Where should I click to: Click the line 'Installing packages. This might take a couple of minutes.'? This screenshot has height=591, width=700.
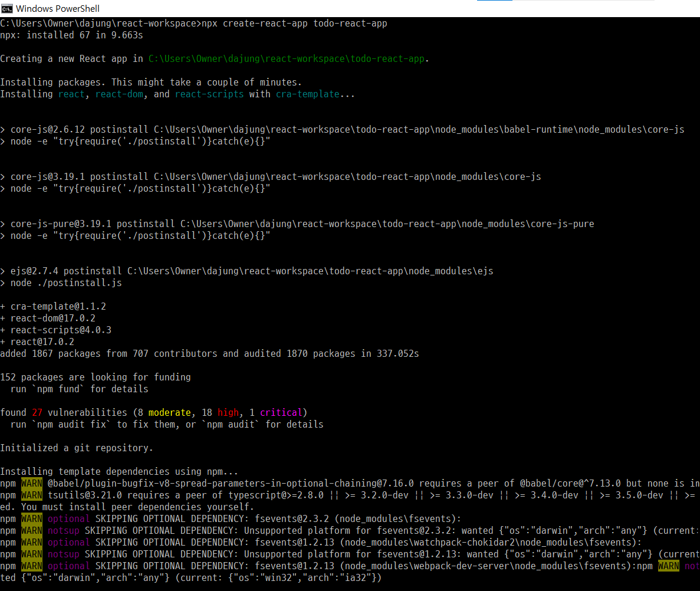tap(151, 83)
